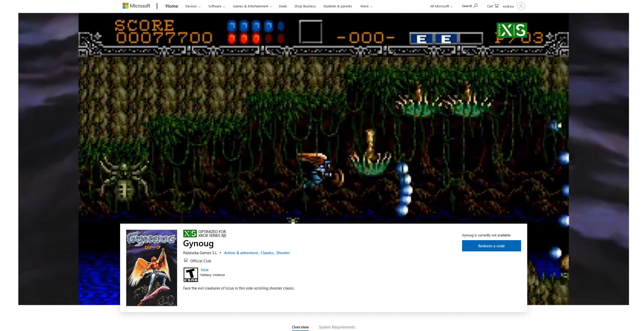Click the game description sentence text

pos(239,288)
